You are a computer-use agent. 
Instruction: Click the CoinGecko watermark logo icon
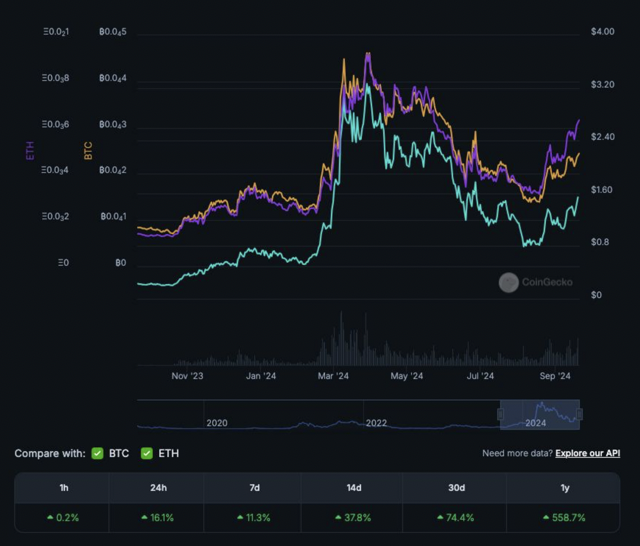coord(508,282)
